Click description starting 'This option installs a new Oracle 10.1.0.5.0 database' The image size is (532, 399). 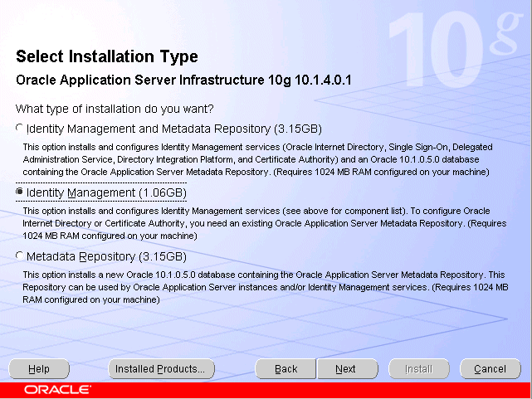tap(266, 287)
